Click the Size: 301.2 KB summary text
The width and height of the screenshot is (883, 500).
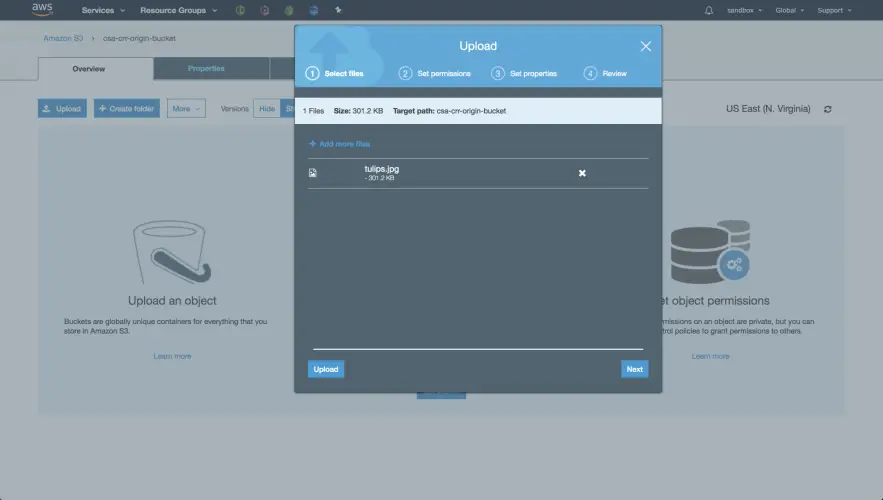358,111
